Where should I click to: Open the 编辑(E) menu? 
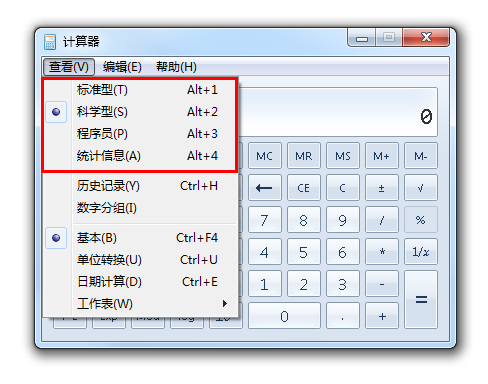122,67
